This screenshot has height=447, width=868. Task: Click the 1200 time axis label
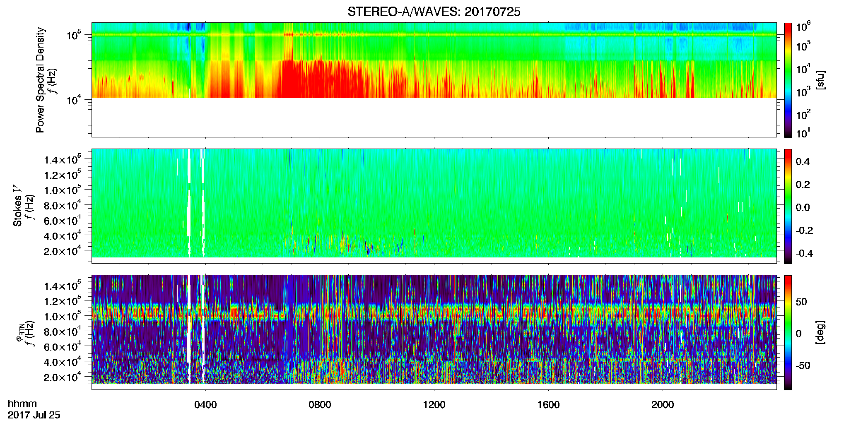(x=434, y=405)
